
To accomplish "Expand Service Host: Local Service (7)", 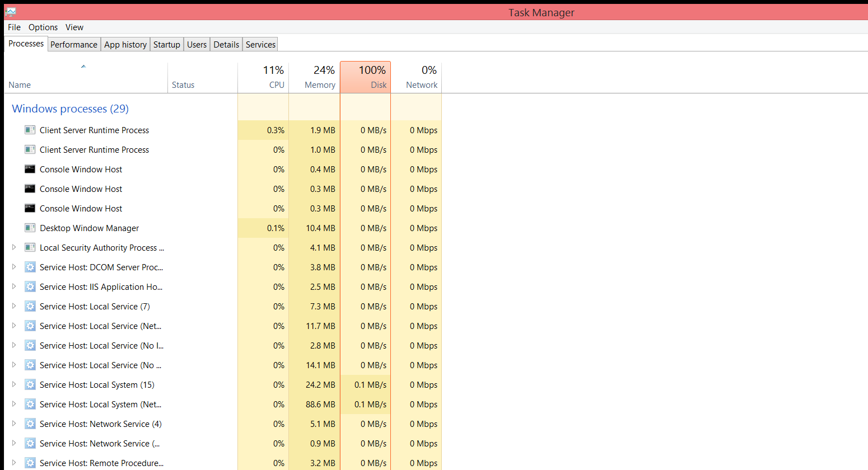I will pyautogui.click(x=13, y=306).
